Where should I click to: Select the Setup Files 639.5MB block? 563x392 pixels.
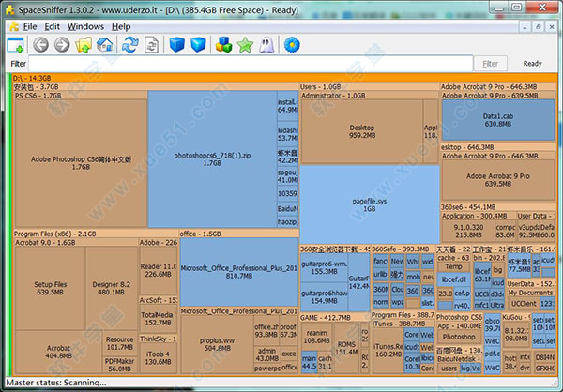[50, 288]
